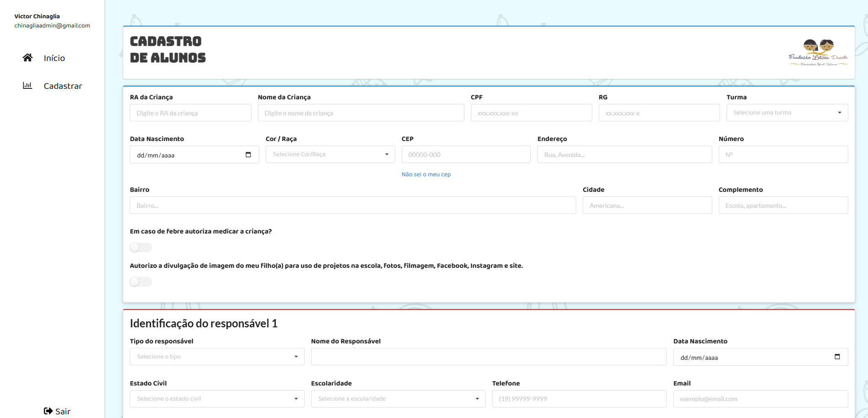Click the home icon beside Início
Image resolution: width=868 pixels, height=418 pixels.
(27, 58)
